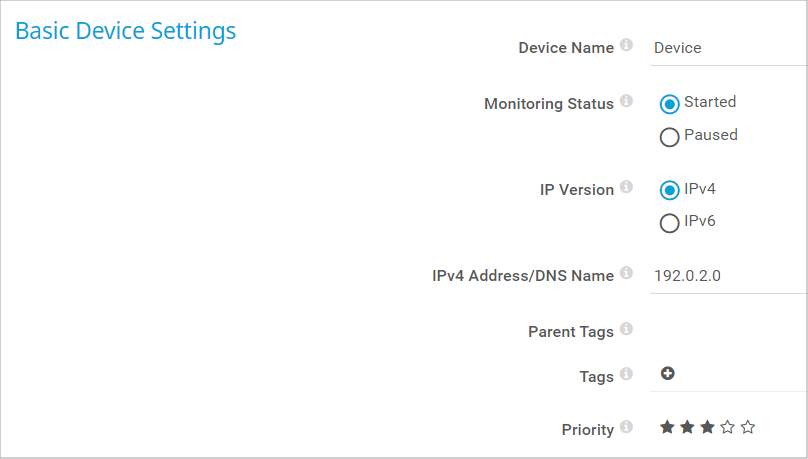Set priority to three stars
This screenshot has width=808, height=459.
[x=708, y=427]
